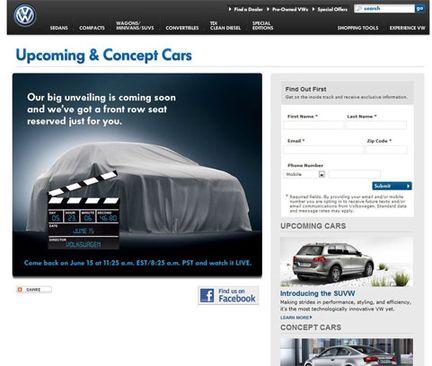Click Learn More under SUVW
Viewport: 432px width, 366px height.
(296, 317)
